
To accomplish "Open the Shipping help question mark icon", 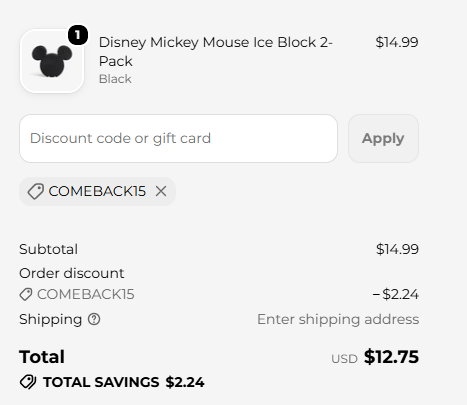I will click(94, 319).
